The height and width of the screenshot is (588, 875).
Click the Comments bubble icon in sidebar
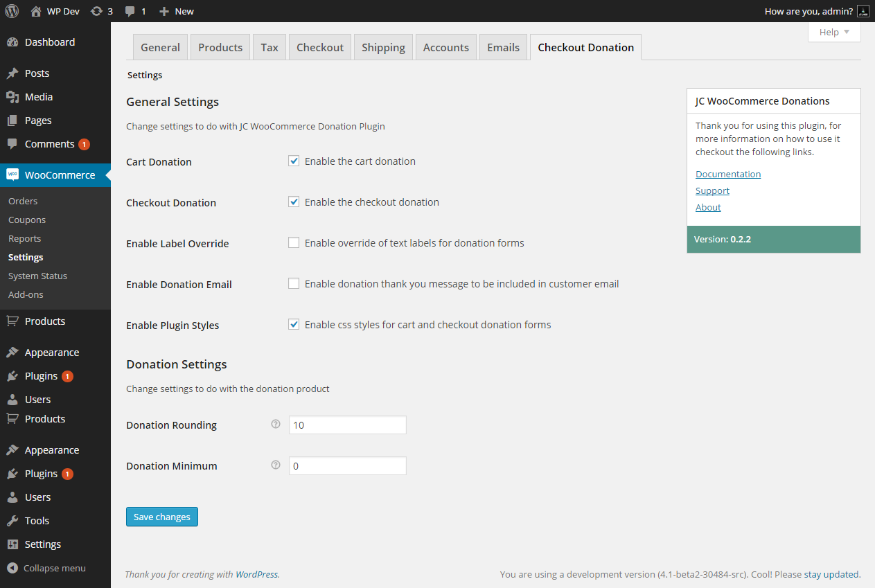(x=12, y=144)
